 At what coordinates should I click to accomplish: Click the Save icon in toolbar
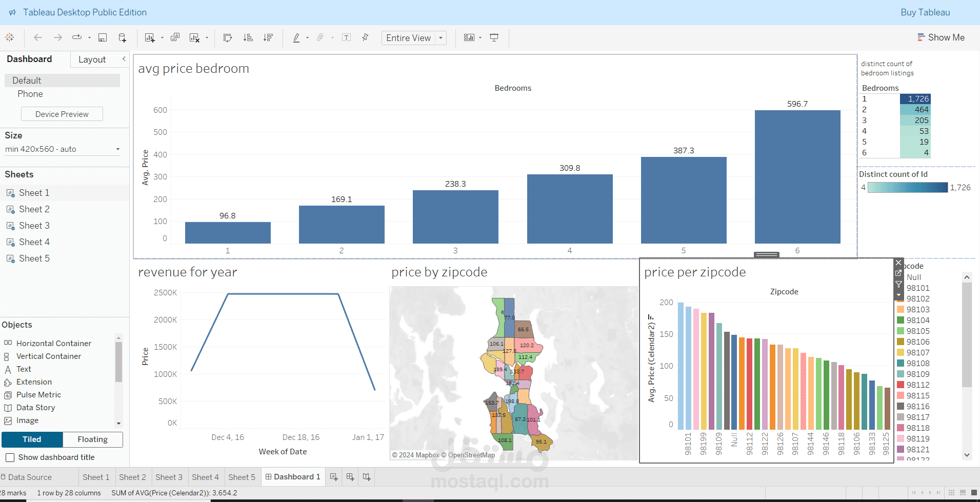click(x=103, y=37)
